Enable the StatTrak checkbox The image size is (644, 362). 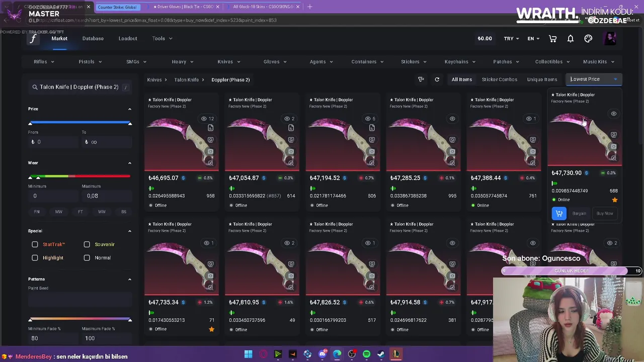click(x=35, y=244)
